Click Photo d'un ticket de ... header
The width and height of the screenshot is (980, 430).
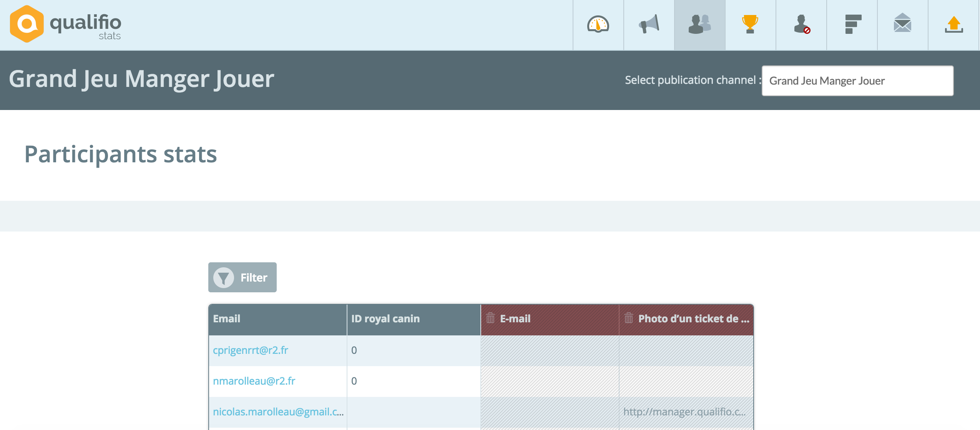coord(686,319)
